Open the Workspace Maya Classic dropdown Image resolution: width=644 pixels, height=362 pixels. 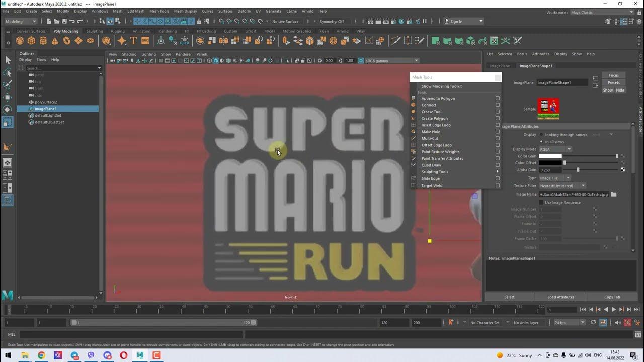click(x=603, y=13)
